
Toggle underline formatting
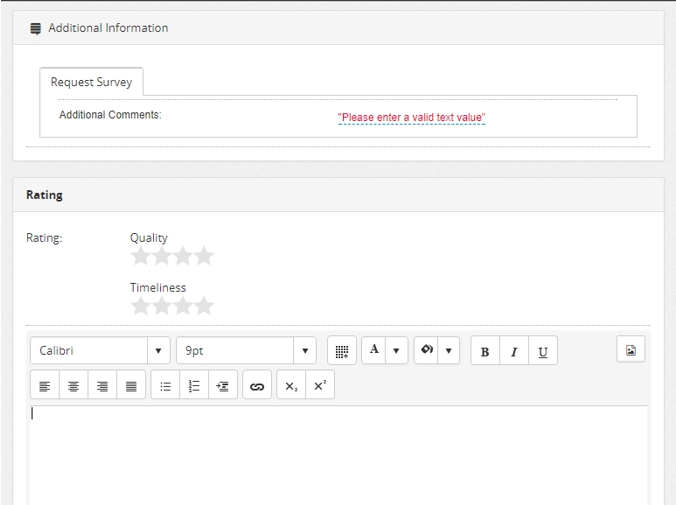(542, 351)
